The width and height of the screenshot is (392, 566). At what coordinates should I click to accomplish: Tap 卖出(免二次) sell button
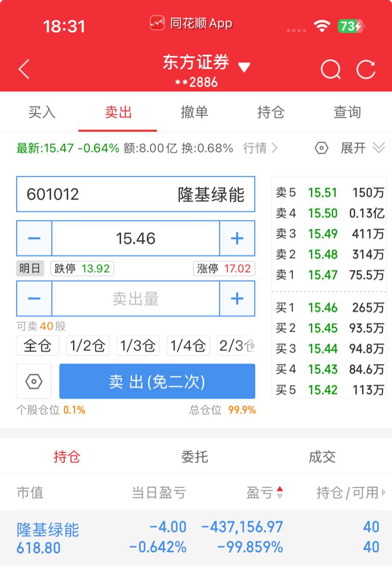pos(157,381)
